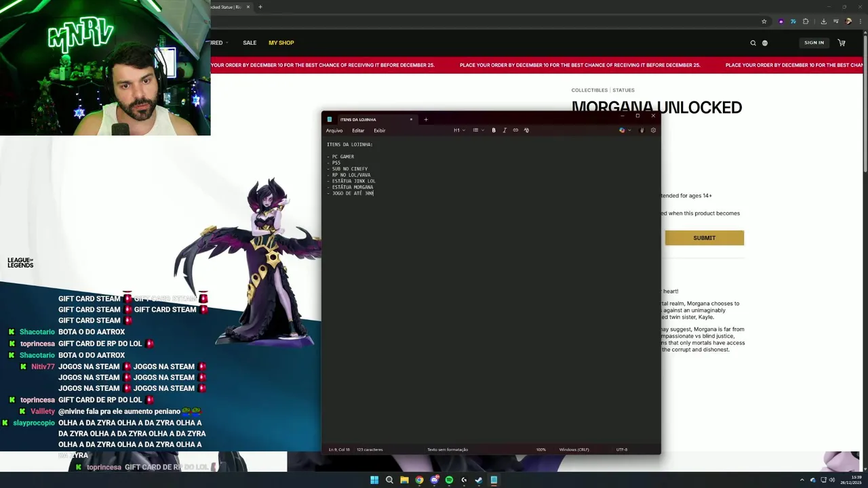Click the line RP NO LOL/VAVA
This screenshot has height=488, width=868.
point(349,175)
